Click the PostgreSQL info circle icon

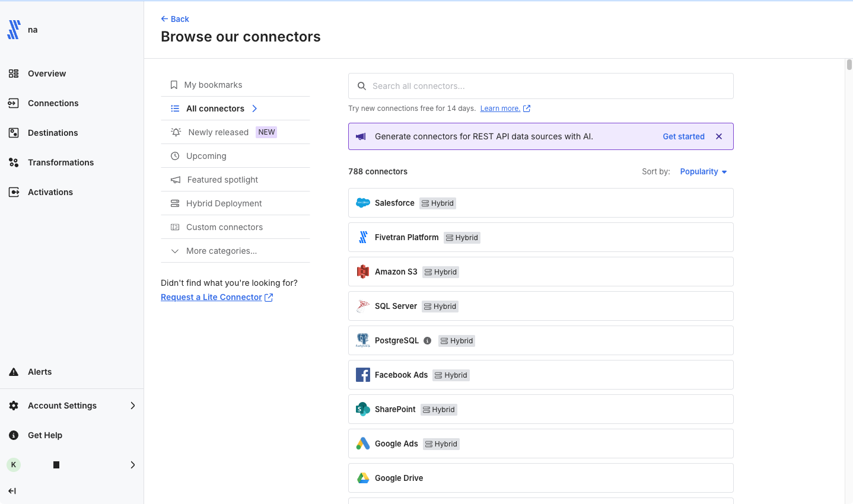(427, 340)
